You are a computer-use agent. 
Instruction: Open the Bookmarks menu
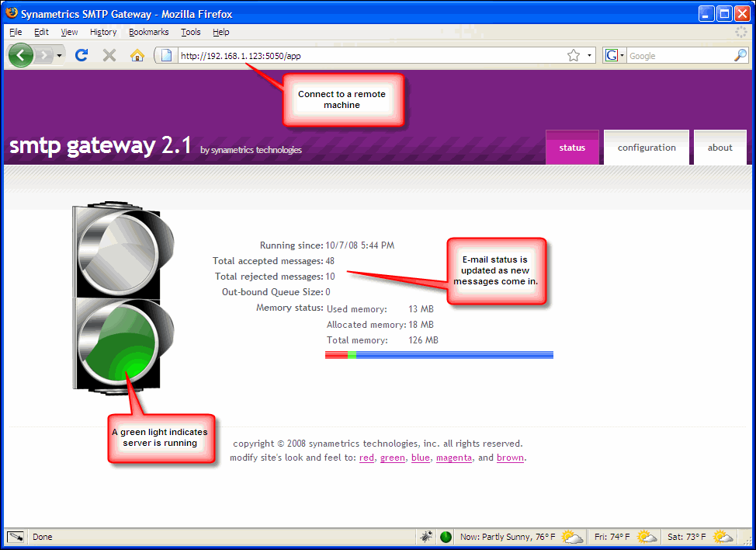click(148, 32)
